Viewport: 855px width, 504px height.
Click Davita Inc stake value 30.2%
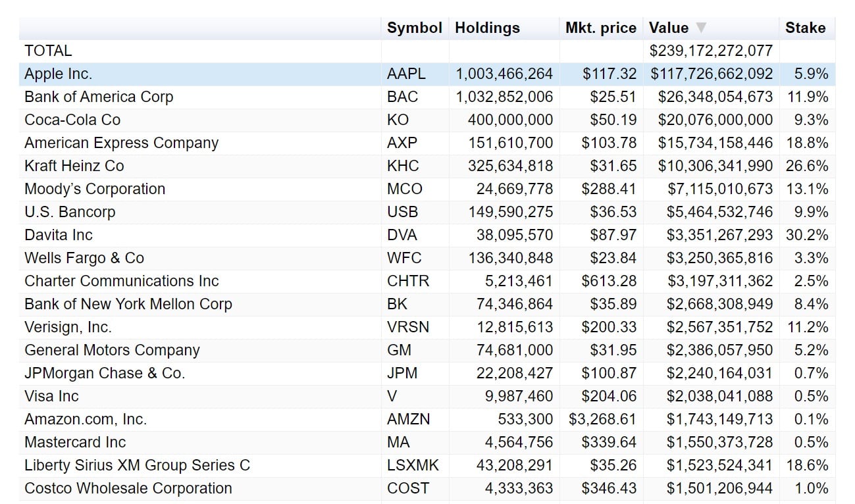[806, 235]
